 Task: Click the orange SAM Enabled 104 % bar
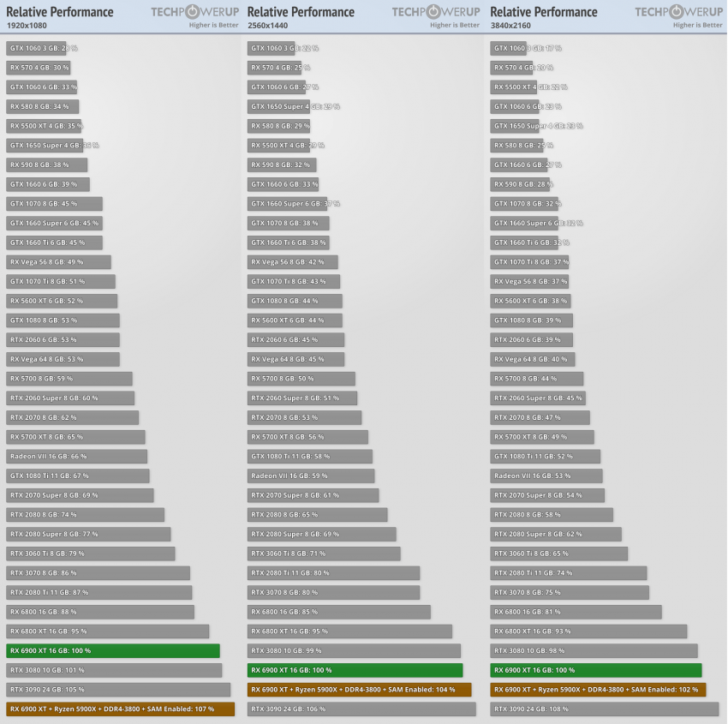pos(360,690)
